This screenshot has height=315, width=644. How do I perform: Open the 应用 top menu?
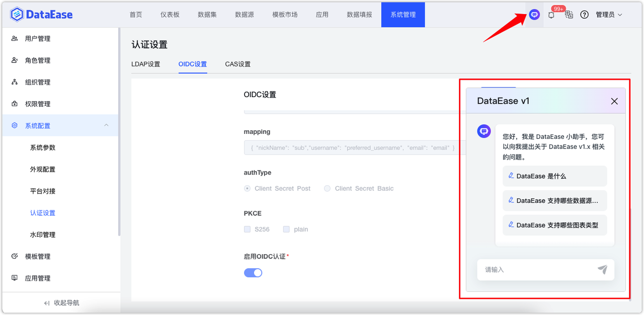point(322,15)
